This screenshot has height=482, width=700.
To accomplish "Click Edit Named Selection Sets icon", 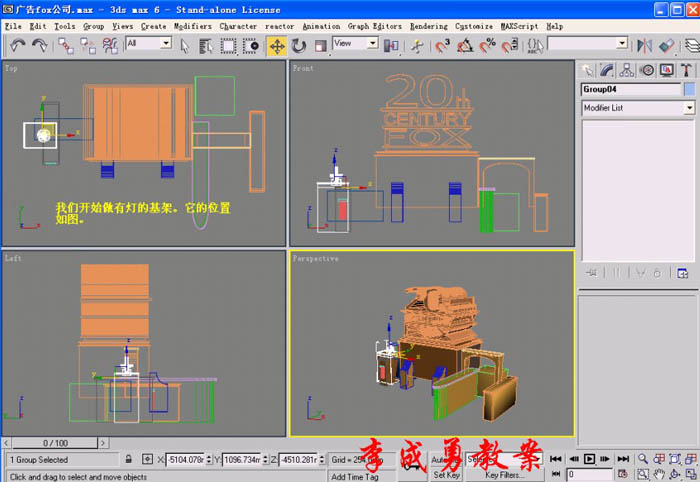I will point(535,46).
